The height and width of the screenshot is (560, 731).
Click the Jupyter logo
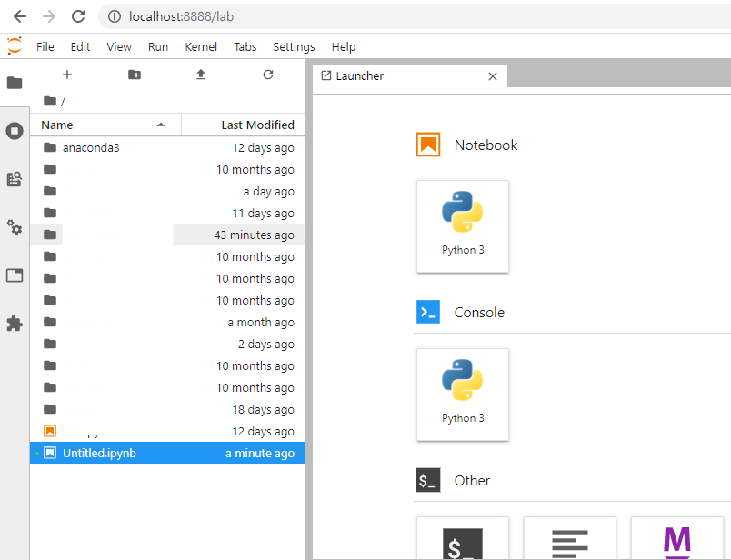(x=15, y=46)
